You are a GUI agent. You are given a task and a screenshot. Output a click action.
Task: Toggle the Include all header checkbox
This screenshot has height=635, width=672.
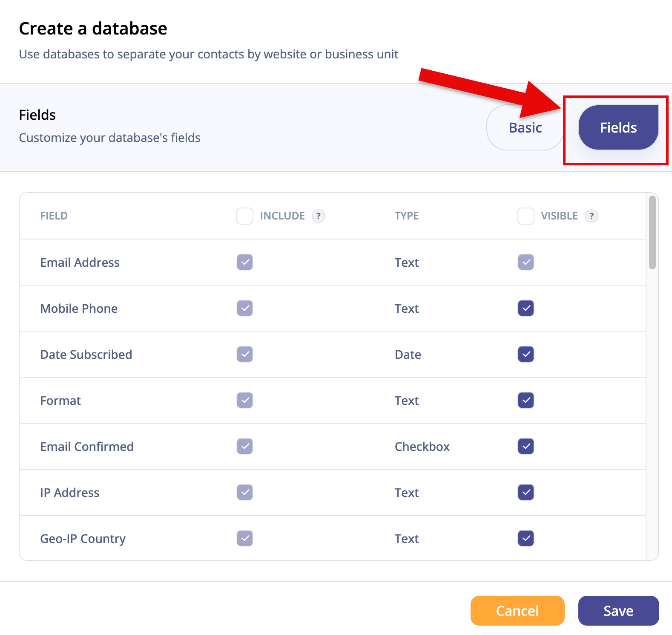(245, 216)
